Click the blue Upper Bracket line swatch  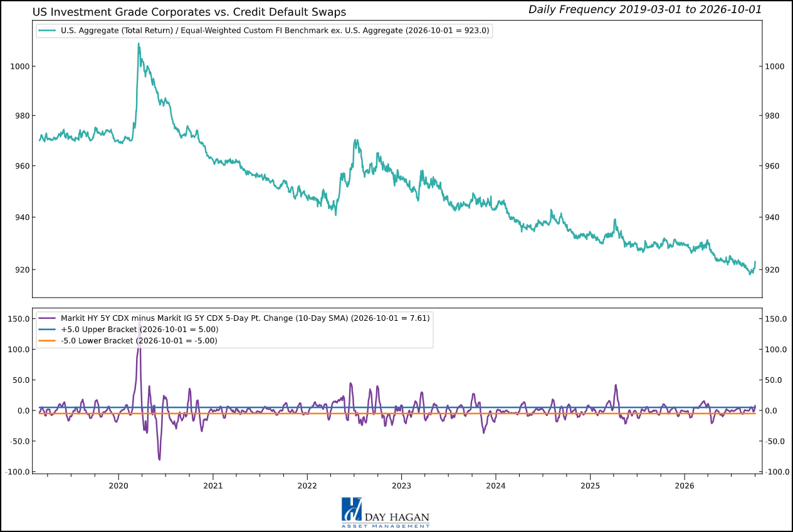47,329
